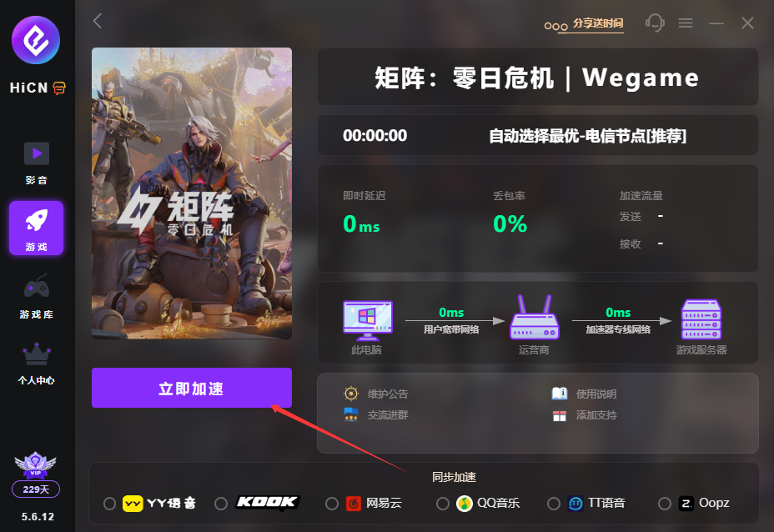Click the VIP badge showing 229天
The height and width of the screenshot is (532, 774).
click(x=36, y=474)
